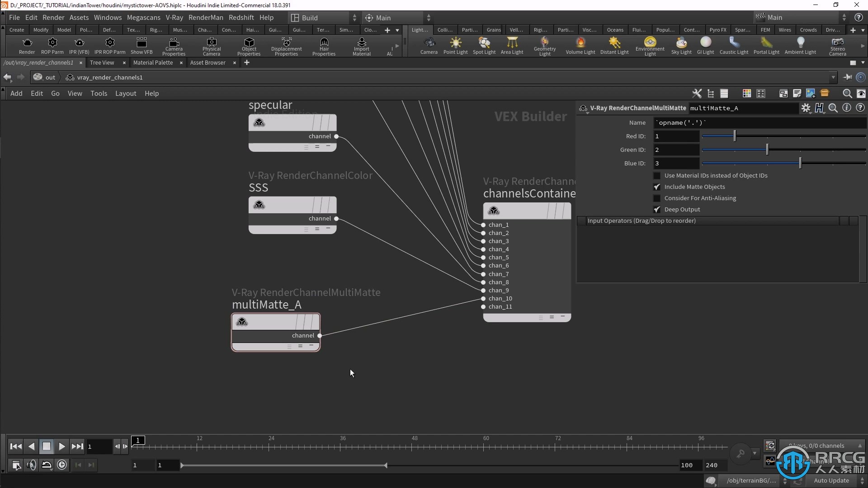Open the Build menu
The width and height of the screenshot is (868, 488).
(x=309, y=17)
